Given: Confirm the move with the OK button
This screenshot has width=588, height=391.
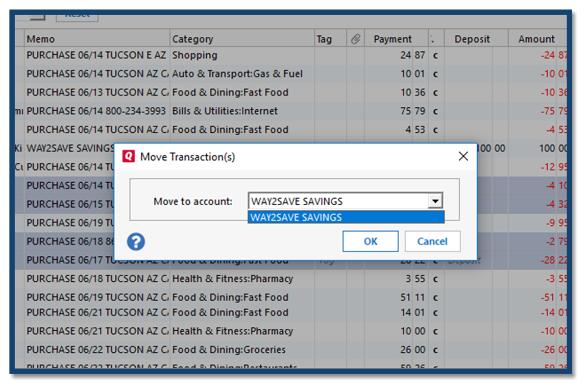Looking at the screenshot, I should 370,241.
